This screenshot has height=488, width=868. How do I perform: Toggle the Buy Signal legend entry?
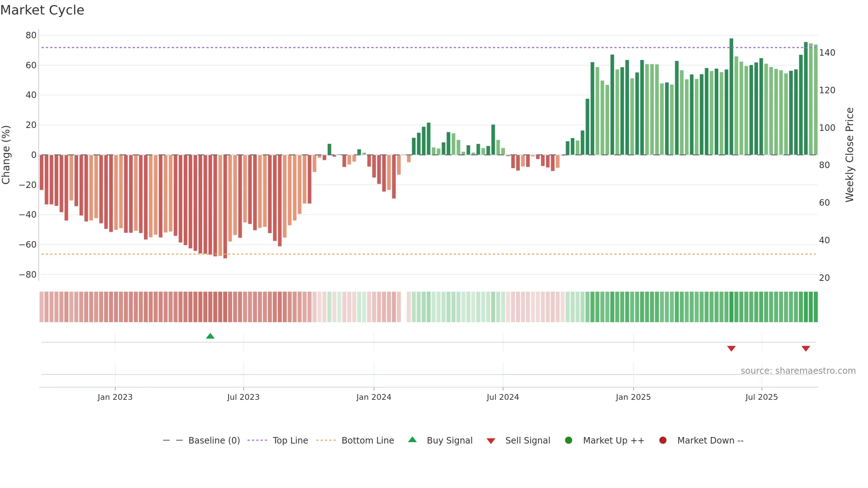click(440, 440)
